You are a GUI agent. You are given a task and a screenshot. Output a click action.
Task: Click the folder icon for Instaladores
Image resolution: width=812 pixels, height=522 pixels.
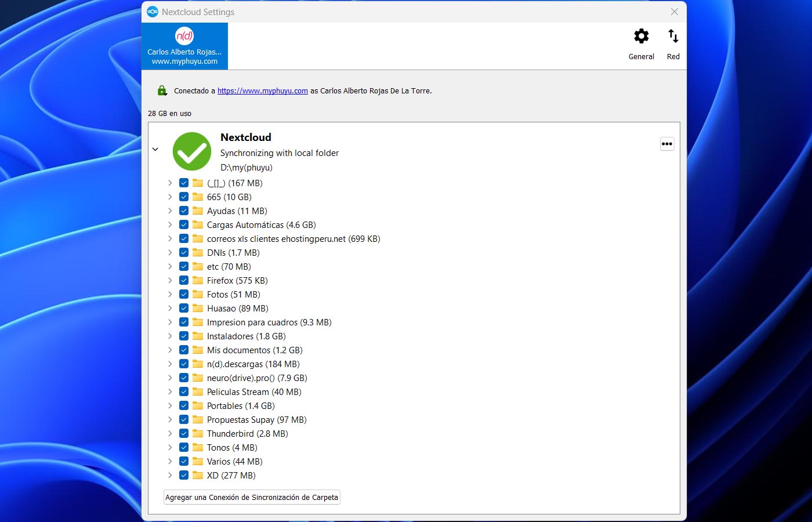click(198, 336)
